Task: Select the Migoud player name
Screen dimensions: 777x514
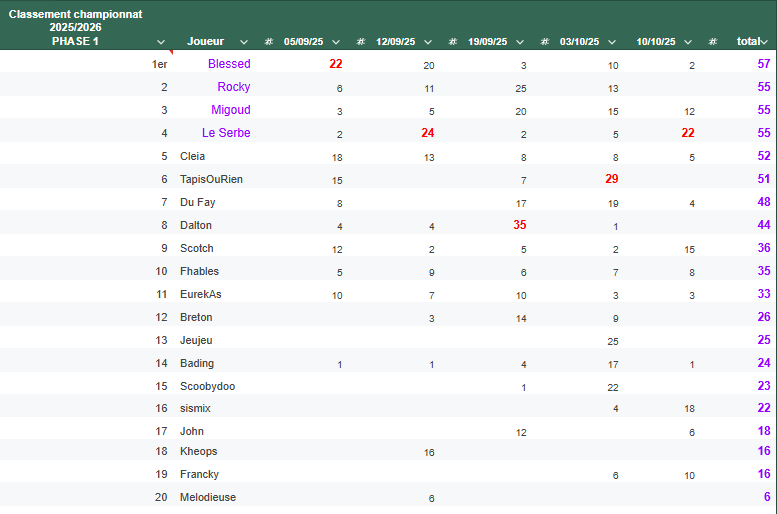Action: pos(230,110)
